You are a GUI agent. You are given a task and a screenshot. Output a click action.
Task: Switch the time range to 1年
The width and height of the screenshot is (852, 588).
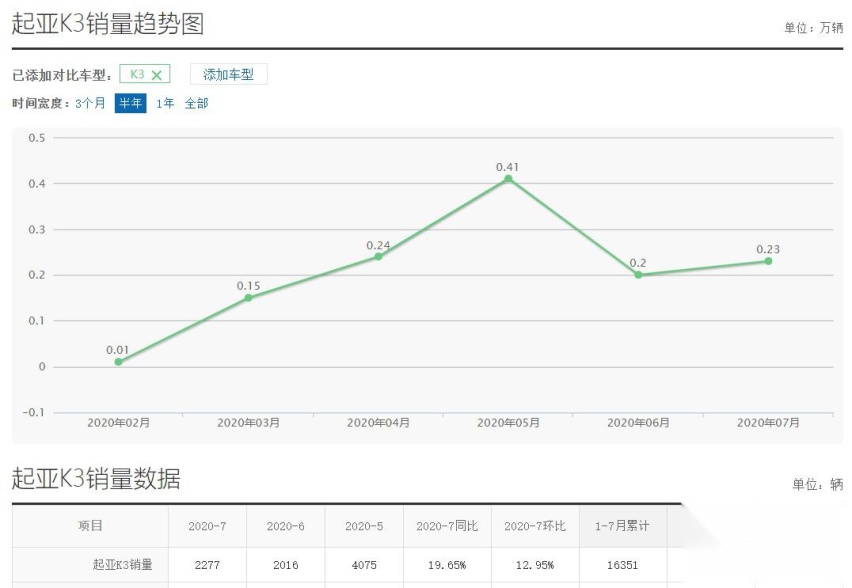[165, 103]
